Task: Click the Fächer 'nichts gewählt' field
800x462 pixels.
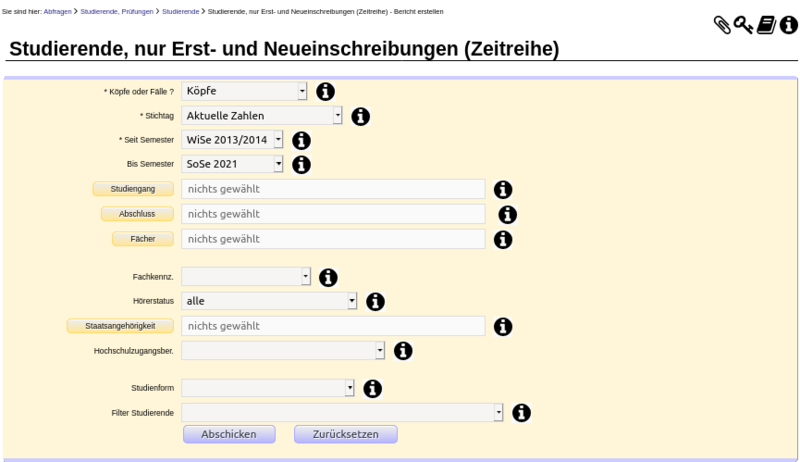Action: [x=333, y=239]
